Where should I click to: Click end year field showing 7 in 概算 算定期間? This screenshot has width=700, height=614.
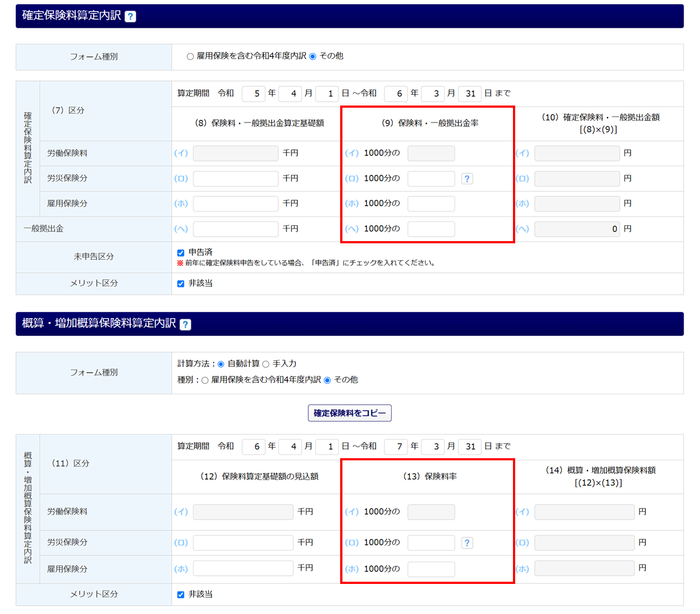pos(396,447)
